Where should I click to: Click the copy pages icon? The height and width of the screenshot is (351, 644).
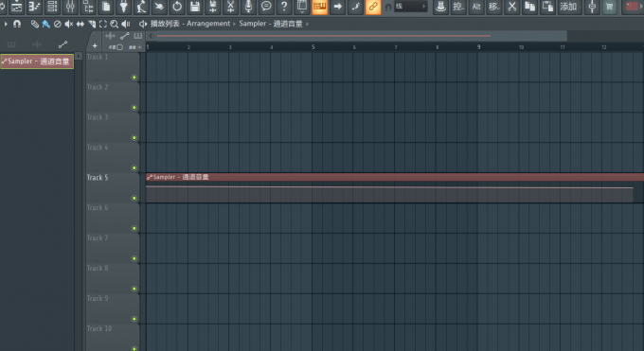click(529, 7)
